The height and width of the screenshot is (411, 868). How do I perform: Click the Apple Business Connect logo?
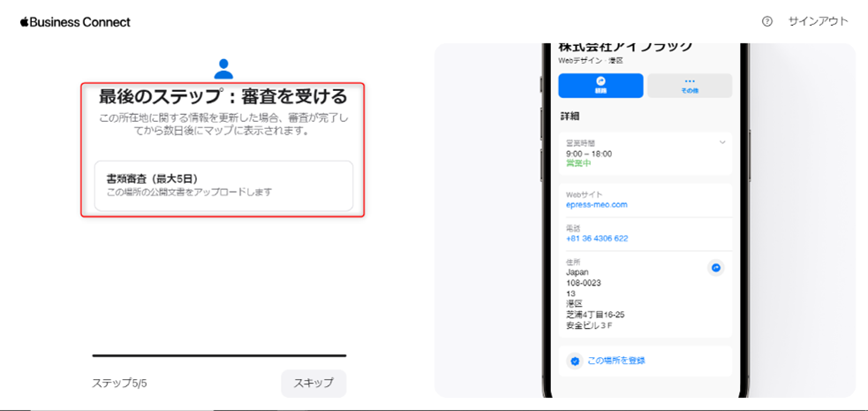[x=75, y=22]
